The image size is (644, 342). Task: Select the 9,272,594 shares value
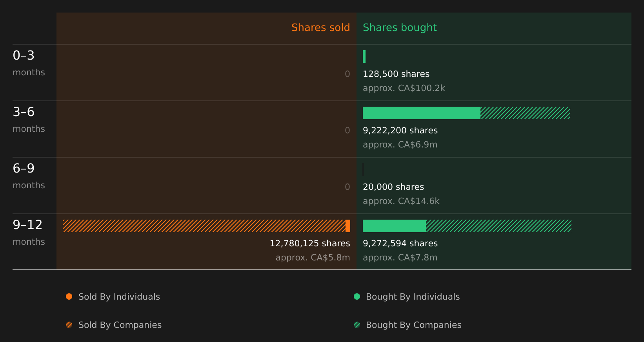(x=400, y=244)
